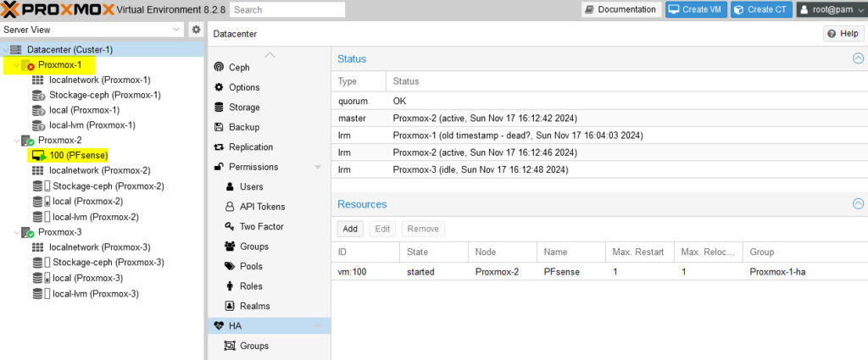Click the offline Proxmox-1 node icon
Screen dimensions: 868x360
[x=28, y=65]
